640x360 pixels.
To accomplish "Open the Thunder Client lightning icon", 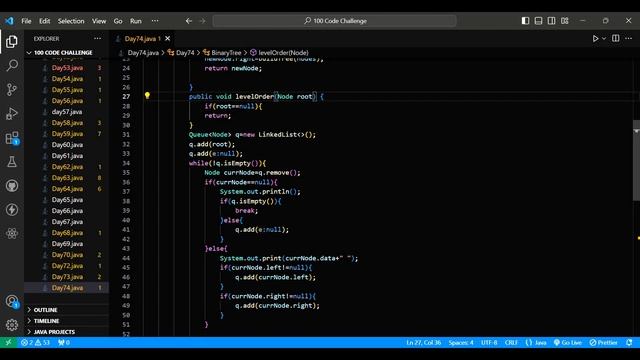I will point(12,209).
